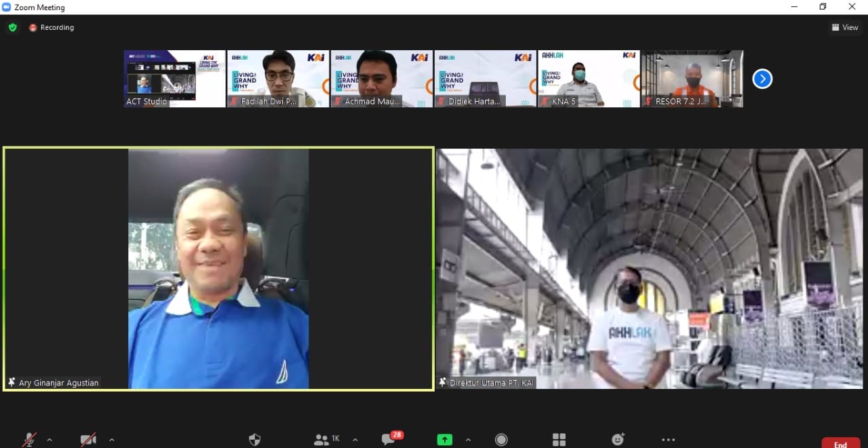
Task: Click the red End meeting button
Action: [x=840, y=444]
